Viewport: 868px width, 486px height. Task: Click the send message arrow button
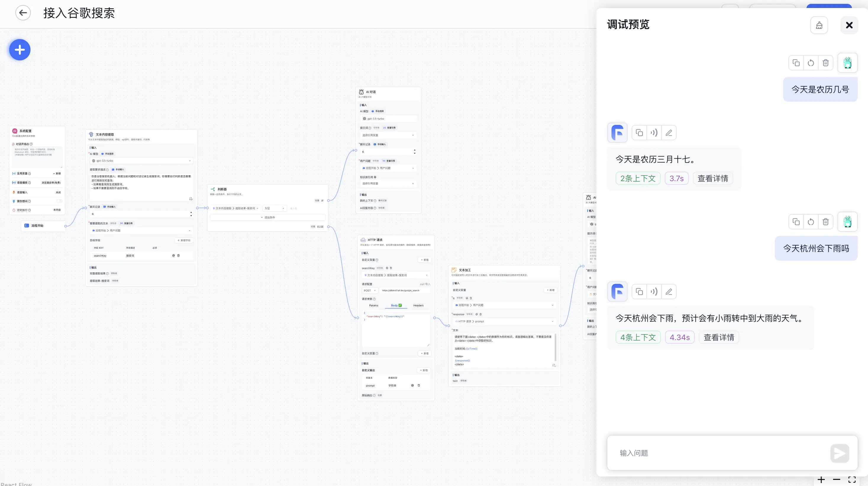point(839,453)
